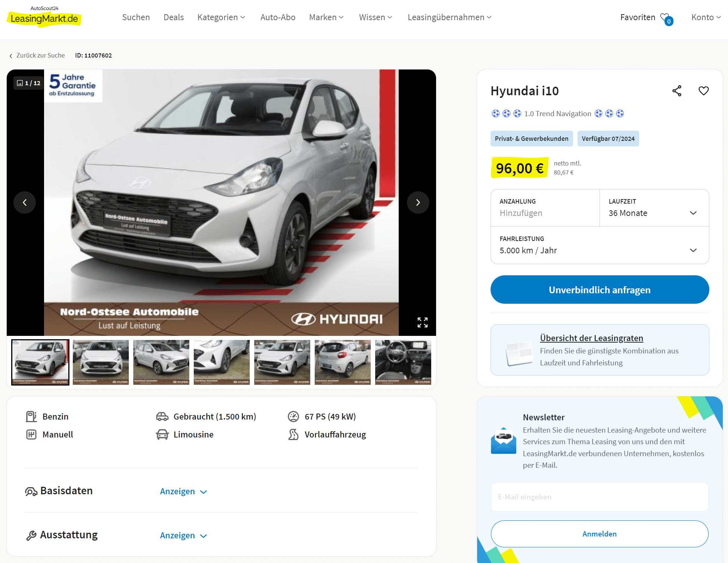Screen dimensions: 728x563
Task: Click the leasing rates table illustration
Action: tap(519, 353)
